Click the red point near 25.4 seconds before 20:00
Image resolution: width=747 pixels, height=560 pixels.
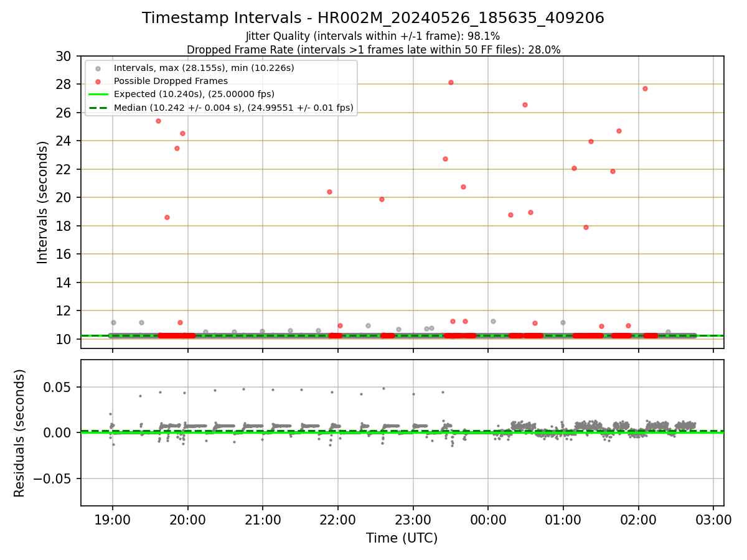[158, 121]
